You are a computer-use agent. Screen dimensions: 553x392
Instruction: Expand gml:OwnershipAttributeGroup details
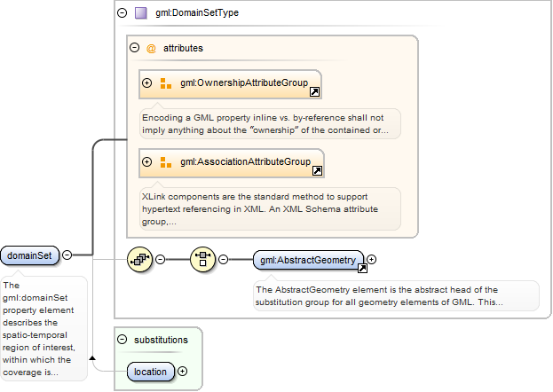(x=147, y=83)
